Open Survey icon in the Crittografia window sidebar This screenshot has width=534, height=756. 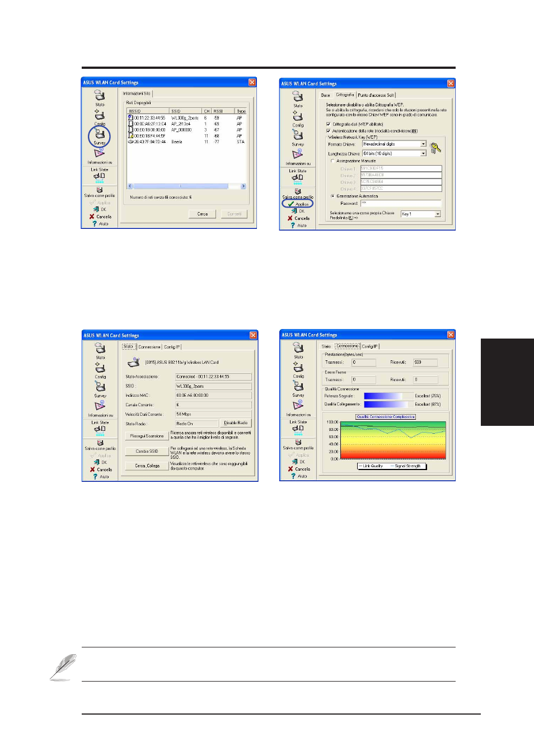[298, 135]
